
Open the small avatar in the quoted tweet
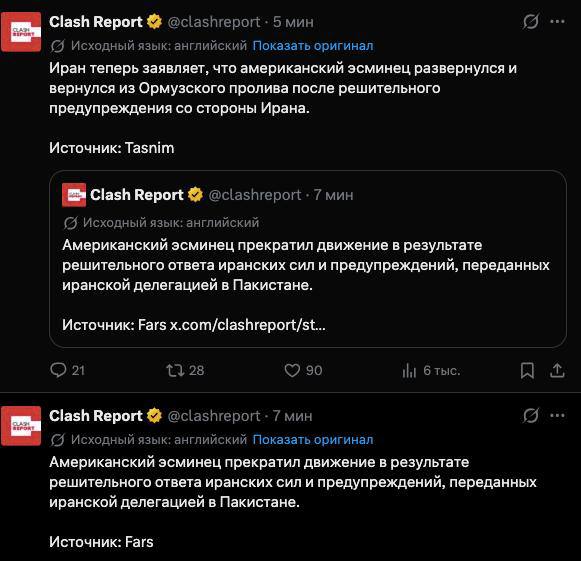click(74, 195)
